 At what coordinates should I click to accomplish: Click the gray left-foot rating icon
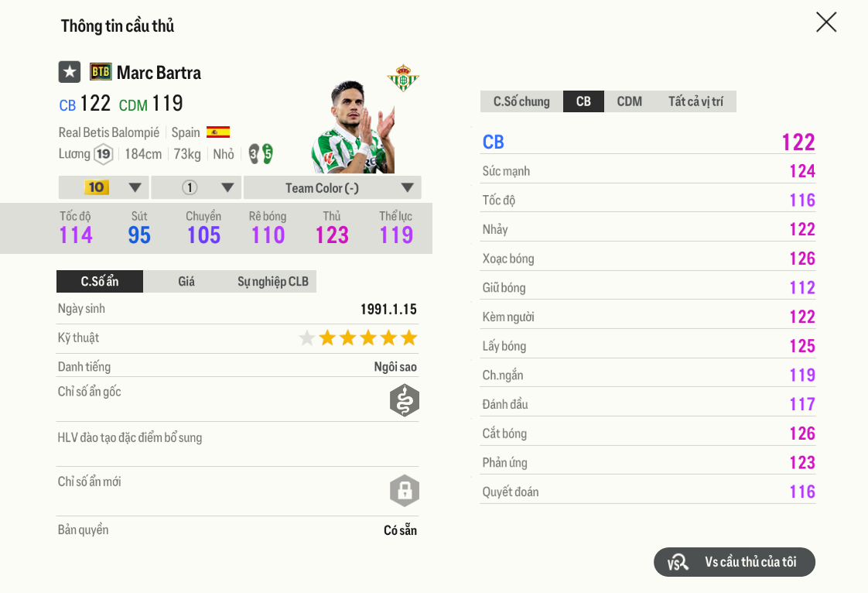(254, 153)
